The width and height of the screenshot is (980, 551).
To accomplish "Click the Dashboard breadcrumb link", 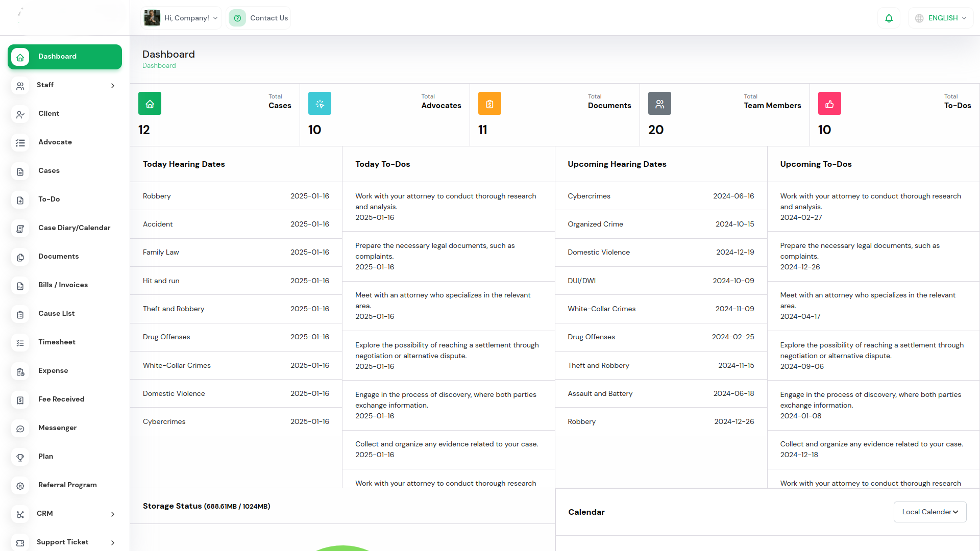I will 159,66.
